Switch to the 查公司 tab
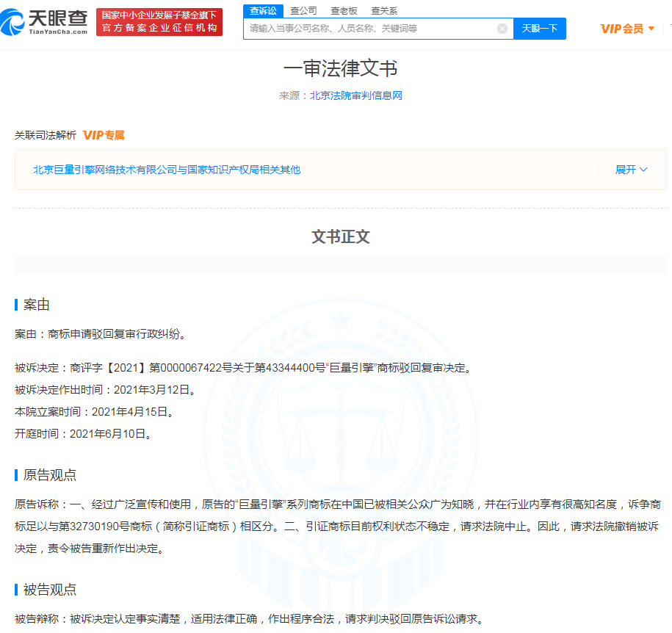This screenshot has height=633, width=672. tap(303, 10)
